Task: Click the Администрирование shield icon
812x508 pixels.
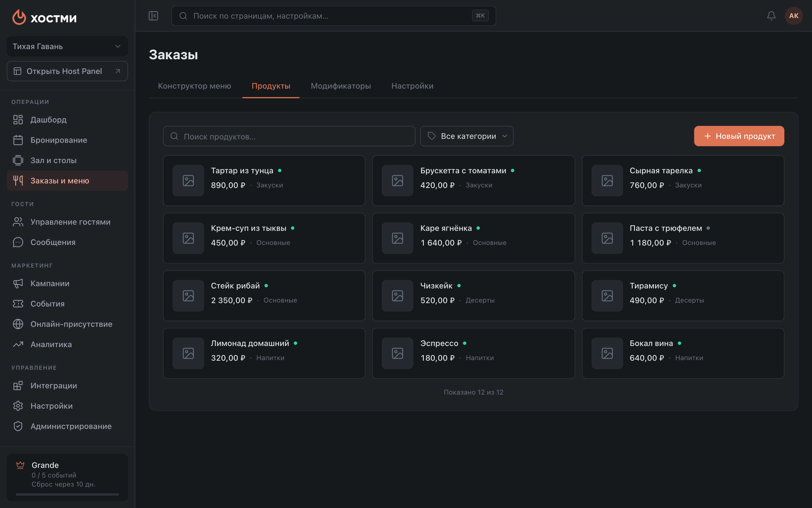Action: click(x=18, y=426)
